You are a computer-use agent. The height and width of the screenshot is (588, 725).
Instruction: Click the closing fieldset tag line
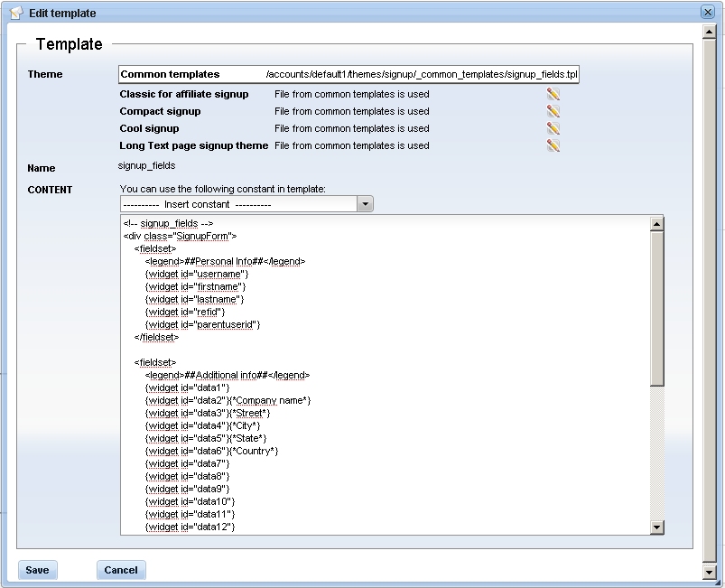156,337
